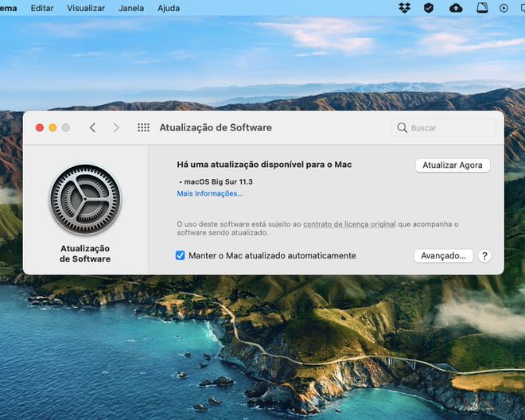
Task: Focus the Buscar search field
Action: click(x=443, y=127)
